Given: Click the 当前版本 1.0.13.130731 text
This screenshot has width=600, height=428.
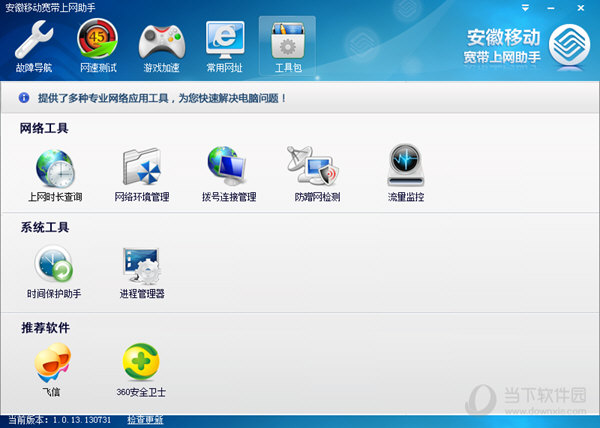Looking at the screenshot, I should (60, 420).
